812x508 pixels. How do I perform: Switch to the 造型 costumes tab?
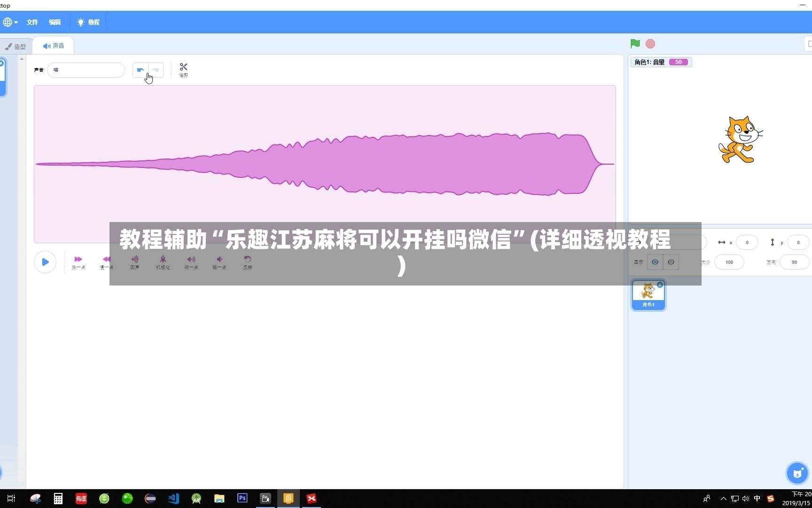[x=16, y=47]
